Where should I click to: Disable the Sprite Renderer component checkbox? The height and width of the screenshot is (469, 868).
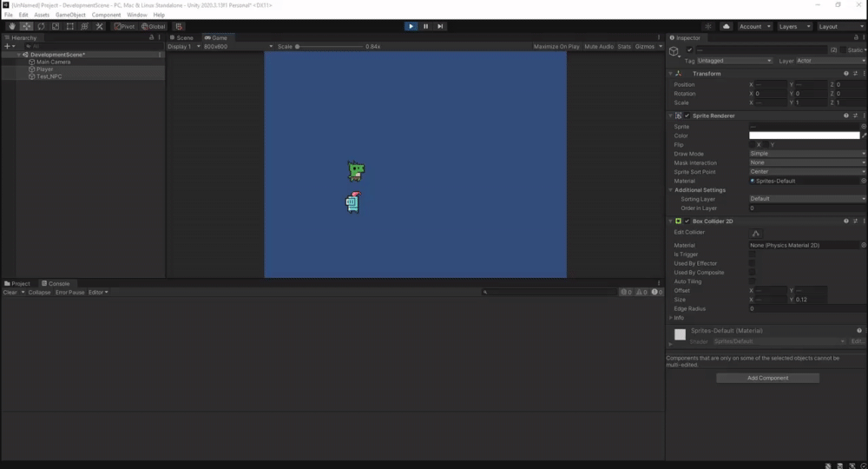coord(687,116)
